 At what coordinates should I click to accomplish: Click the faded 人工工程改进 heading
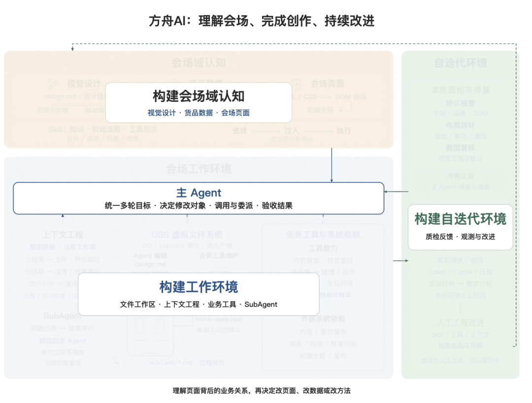click(x=461, y=323)
